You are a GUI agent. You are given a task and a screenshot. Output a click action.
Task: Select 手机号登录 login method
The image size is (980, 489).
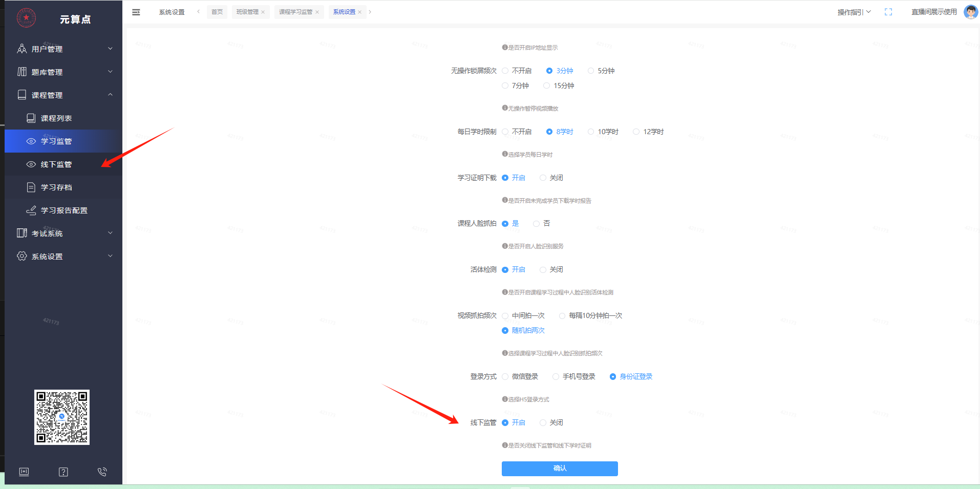tap(574, 376)
